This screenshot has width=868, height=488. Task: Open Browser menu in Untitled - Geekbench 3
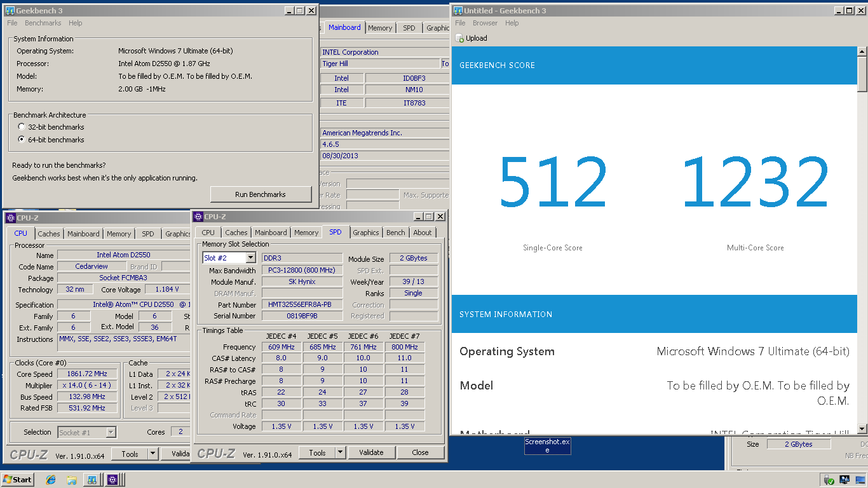pyautogui.click(x=485, y=23)
